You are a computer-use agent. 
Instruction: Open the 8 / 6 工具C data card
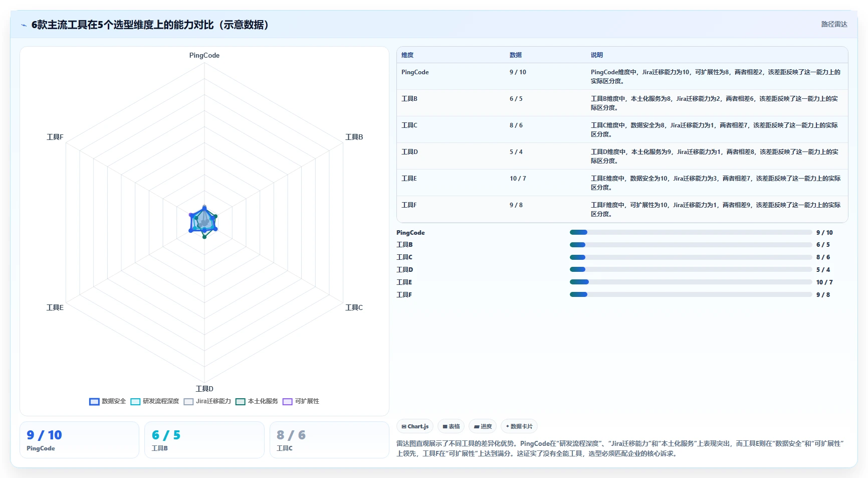[329, 440]
